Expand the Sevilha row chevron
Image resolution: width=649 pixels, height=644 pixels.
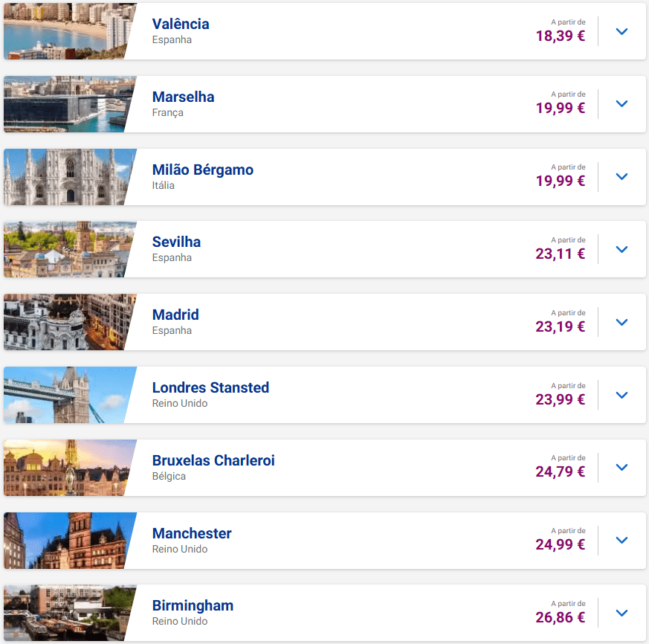point(622,249)
